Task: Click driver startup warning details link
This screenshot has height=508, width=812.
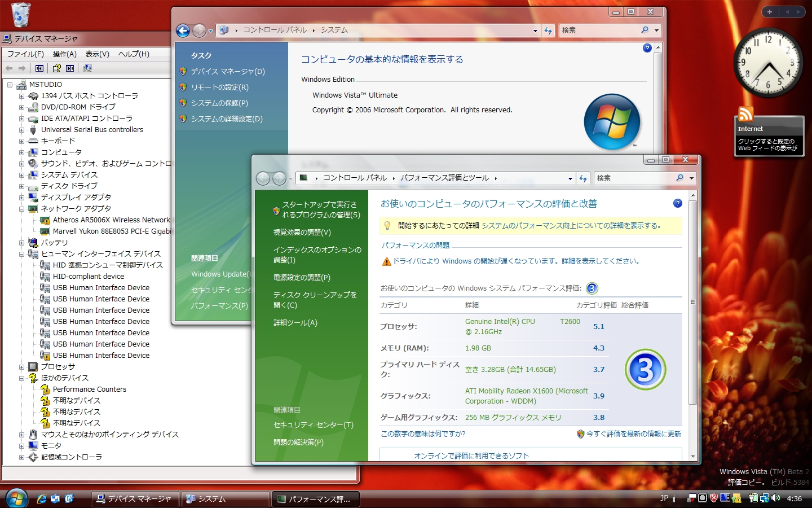Action: pyautogui.click(x=516, y=261)
